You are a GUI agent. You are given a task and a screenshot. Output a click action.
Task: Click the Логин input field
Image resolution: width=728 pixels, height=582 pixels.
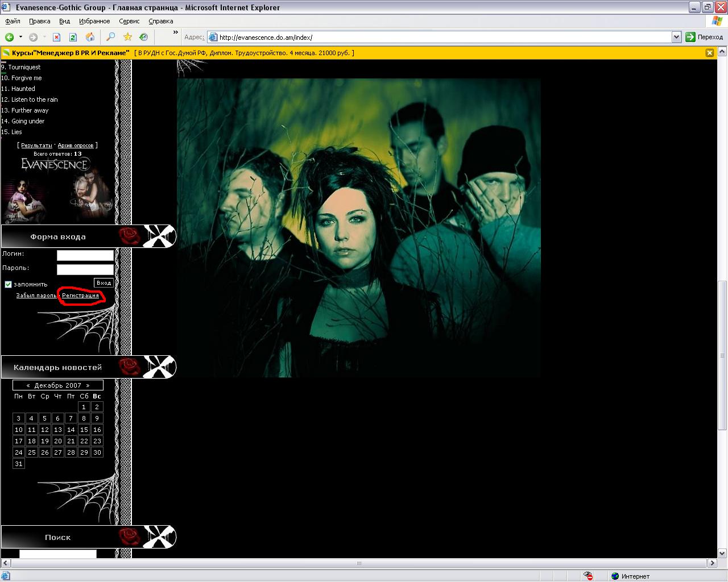coord(85,255)
